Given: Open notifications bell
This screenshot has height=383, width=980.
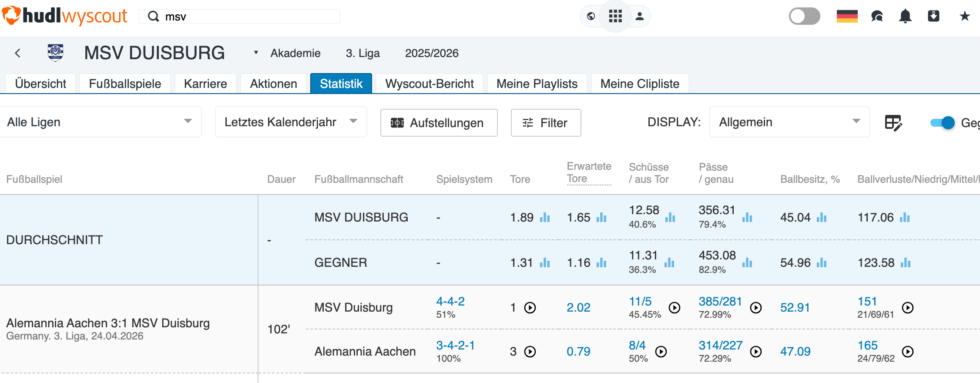Looking at the screenshot, I should [x=905, y=17].
